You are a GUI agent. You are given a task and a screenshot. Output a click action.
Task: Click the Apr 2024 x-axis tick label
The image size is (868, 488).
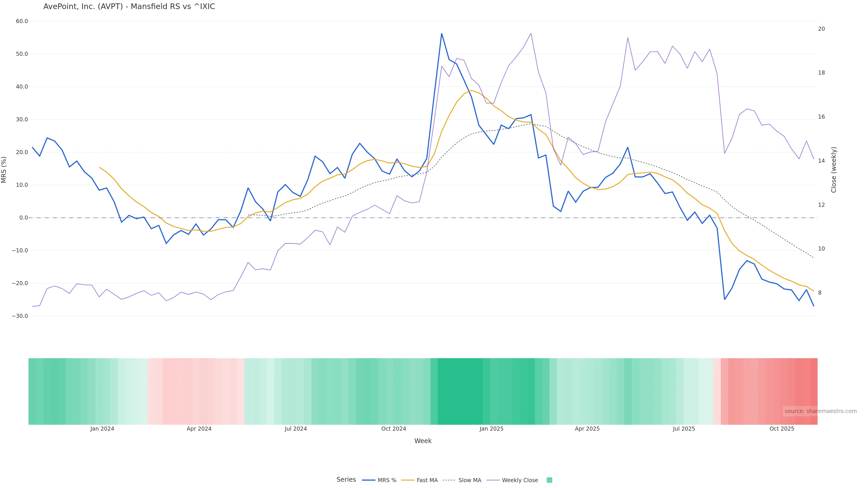coord(199,429)
